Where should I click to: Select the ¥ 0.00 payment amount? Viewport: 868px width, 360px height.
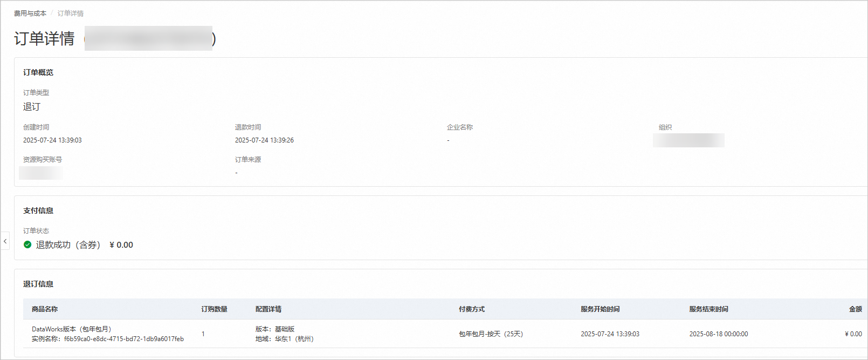coord(121,245)
